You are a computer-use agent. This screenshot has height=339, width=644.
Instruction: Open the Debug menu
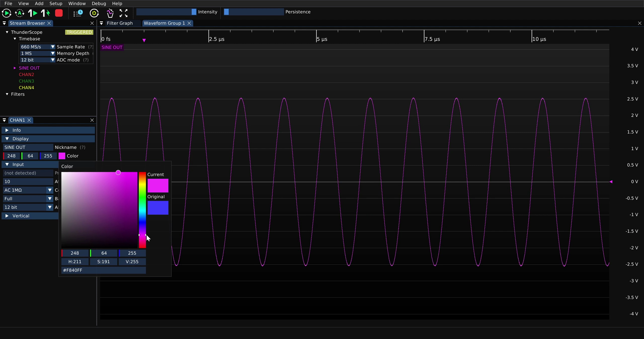(99, 4)
